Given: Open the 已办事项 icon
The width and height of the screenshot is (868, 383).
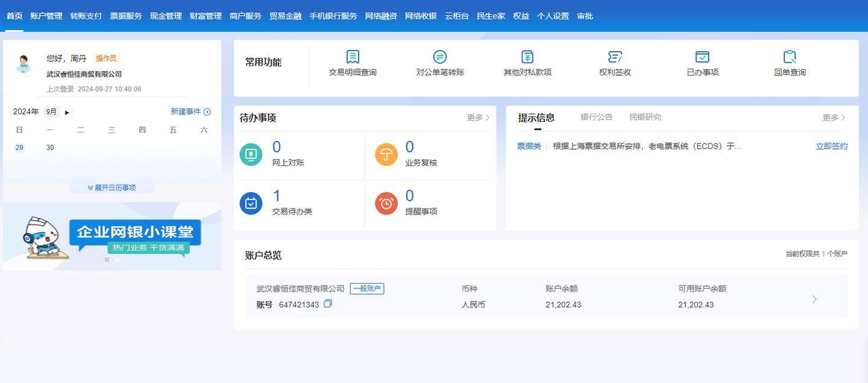Looking at the screenshot, I should click(702, 57).
